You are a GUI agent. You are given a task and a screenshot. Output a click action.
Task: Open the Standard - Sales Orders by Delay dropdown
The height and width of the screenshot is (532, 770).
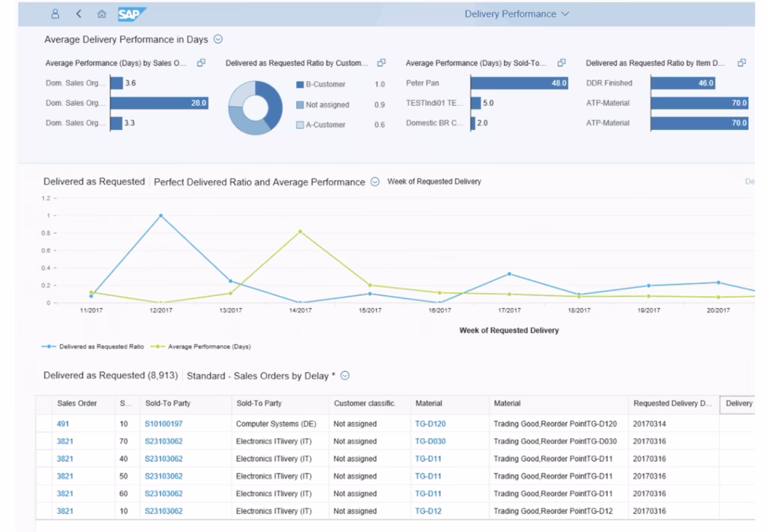pyautogui.click(x=345, y=376)
